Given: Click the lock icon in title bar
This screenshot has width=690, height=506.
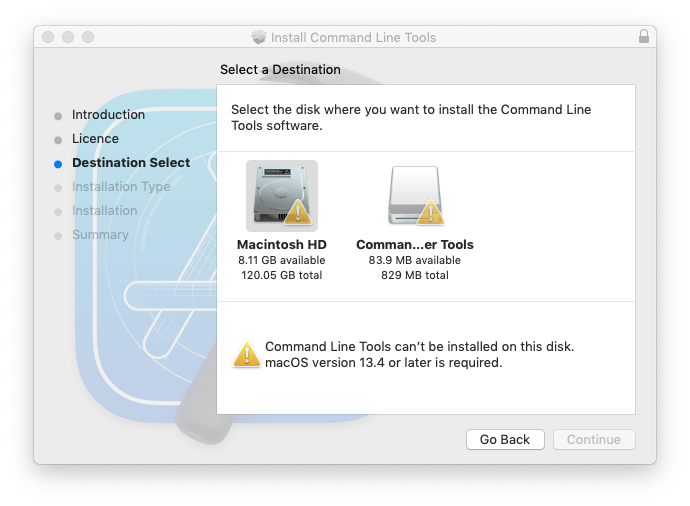Looking at the screenshot, I should [x=643, y=37].
